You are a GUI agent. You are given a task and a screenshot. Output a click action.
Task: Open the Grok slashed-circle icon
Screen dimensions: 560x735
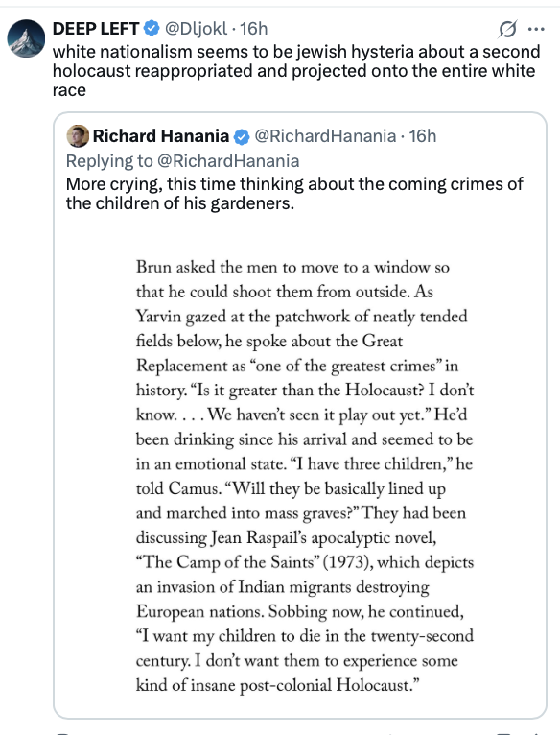[x=507, y=29]
